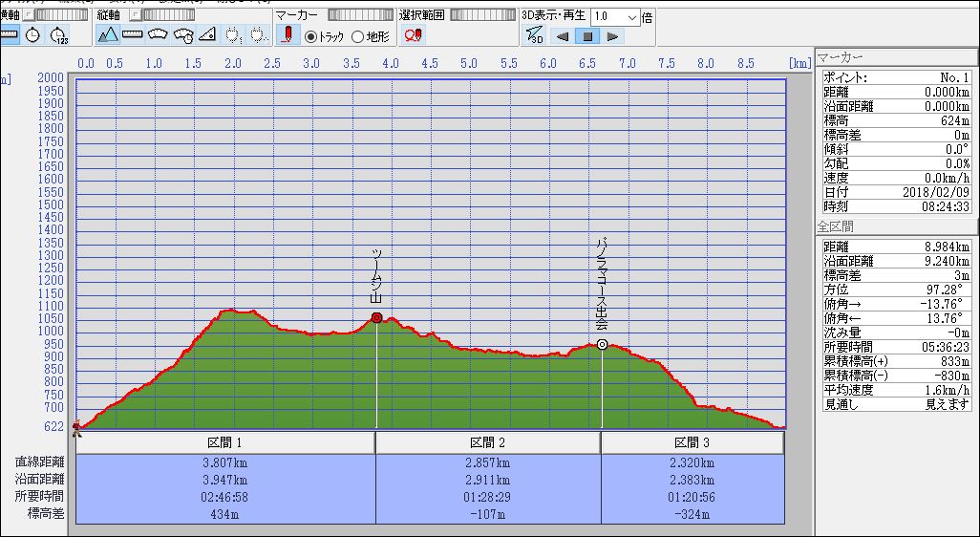Click 区間 1 distance value 3.807km
Screen dimensions: 980x537
coord(225,462)
